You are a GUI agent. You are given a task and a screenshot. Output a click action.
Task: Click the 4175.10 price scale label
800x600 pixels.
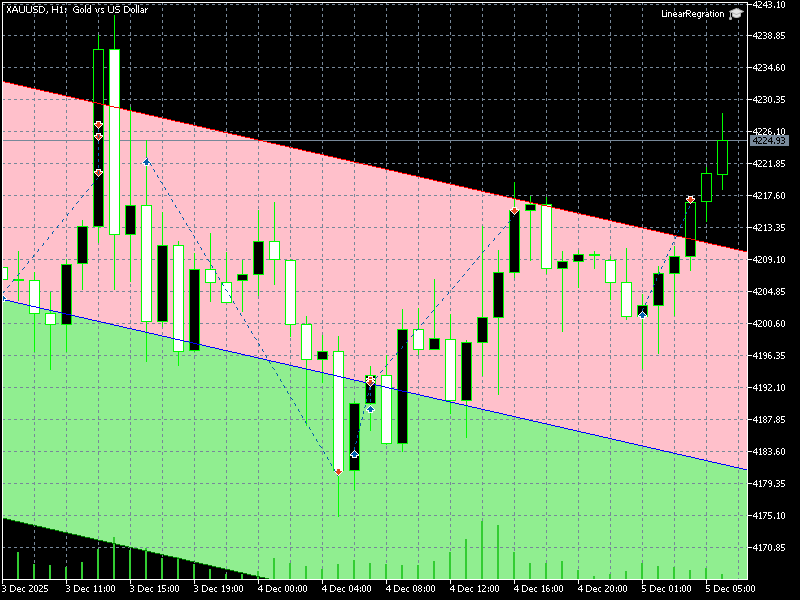[x=769, y=516]
